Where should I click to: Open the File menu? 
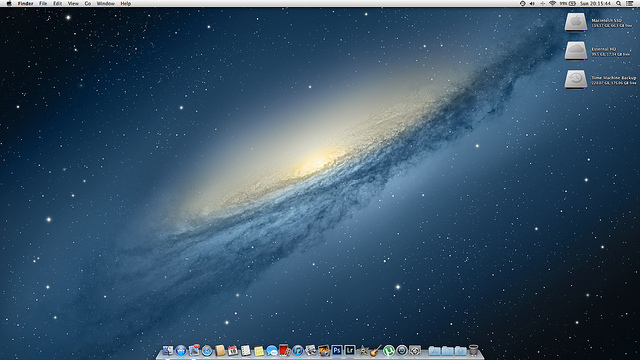pos(43,3)
